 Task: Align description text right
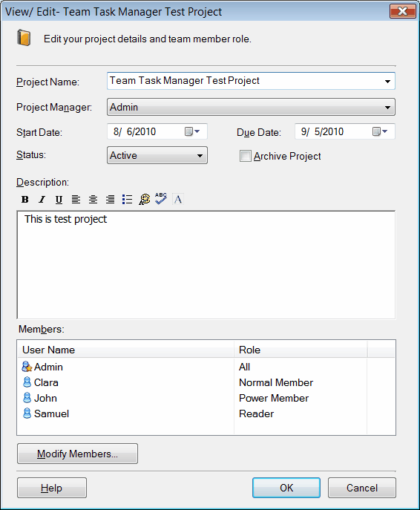coord(110,200)
